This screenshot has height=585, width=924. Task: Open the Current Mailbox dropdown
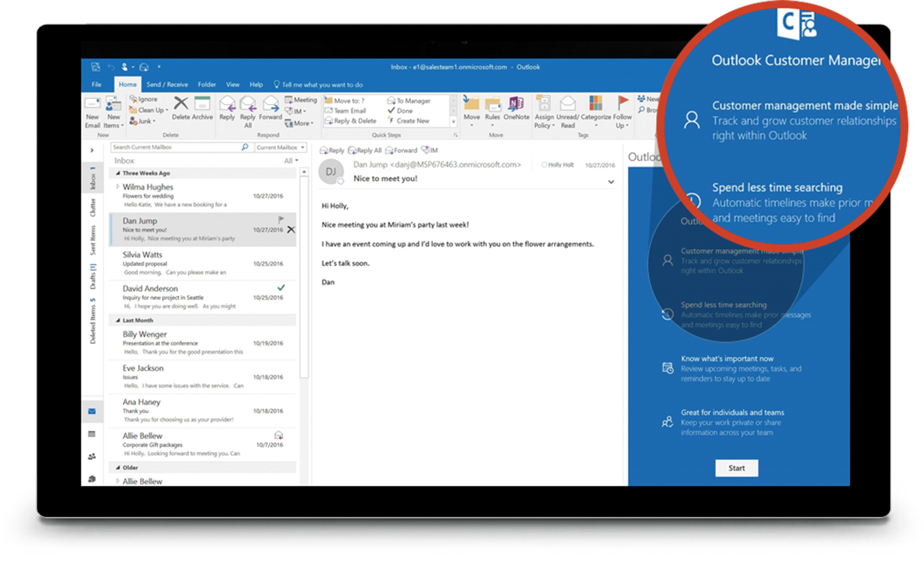(280, 147)
